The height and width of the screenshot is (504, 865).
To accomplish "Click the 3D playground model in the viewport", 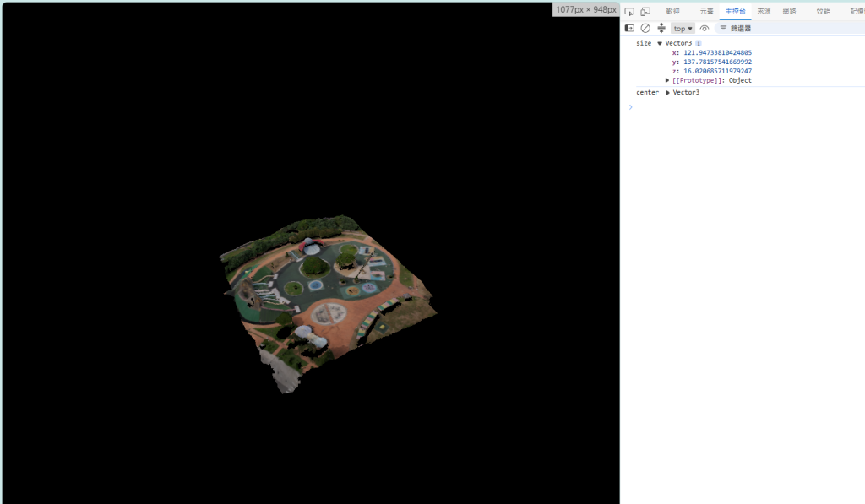I will coord(329,303).
